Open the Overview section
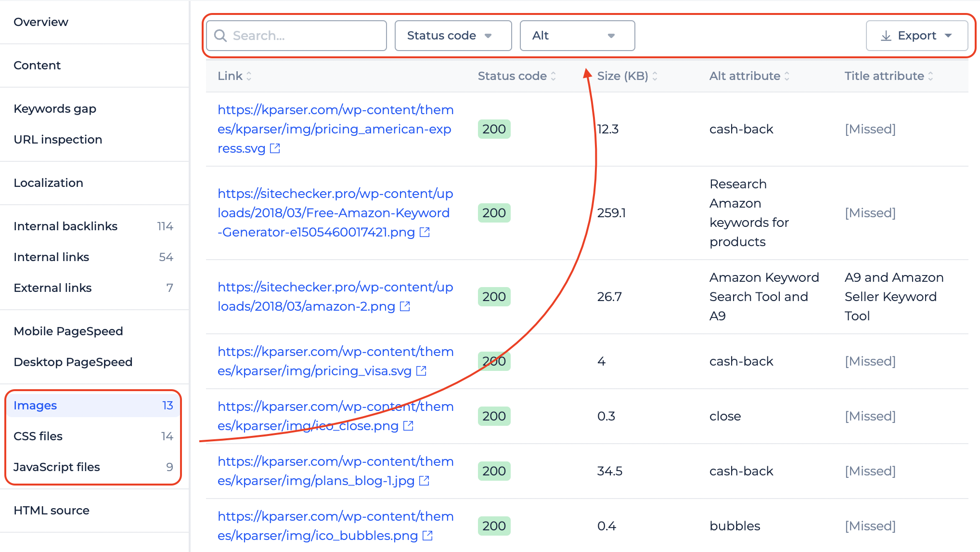Image resolution: width=980 pixels, height=552 pixels. pos(41,22)
